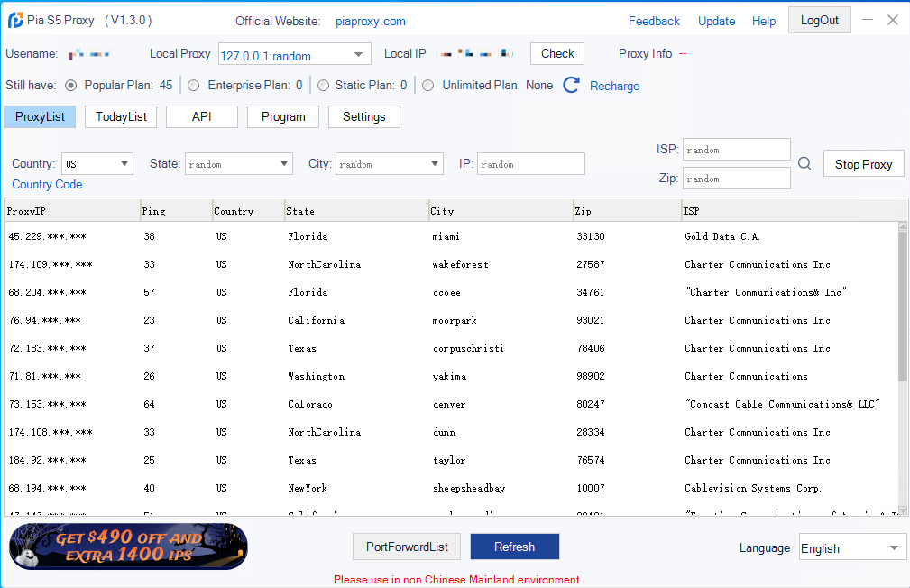Select proxy row 71.81.***.***
This screenshot has height=588, width=910.
tap(451, 376)
